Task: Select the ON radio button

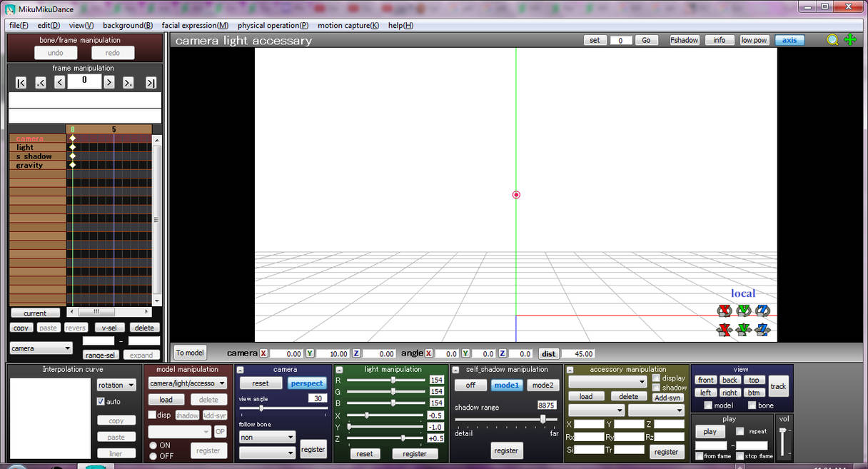Action: click(153, 445)
